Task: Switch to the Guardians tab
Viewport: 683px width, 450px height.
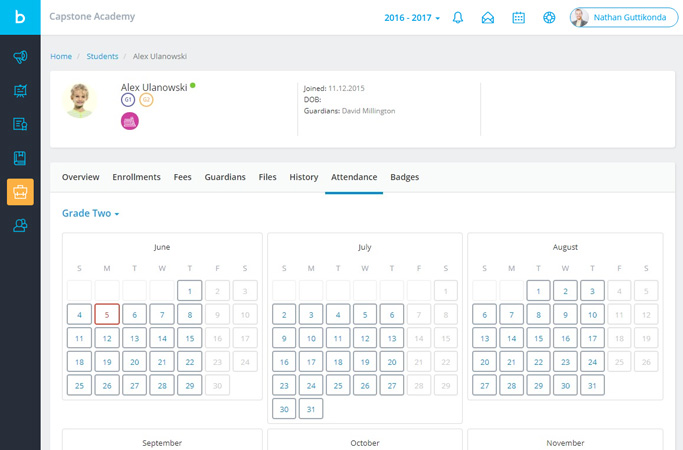Action: pos(225,177)
